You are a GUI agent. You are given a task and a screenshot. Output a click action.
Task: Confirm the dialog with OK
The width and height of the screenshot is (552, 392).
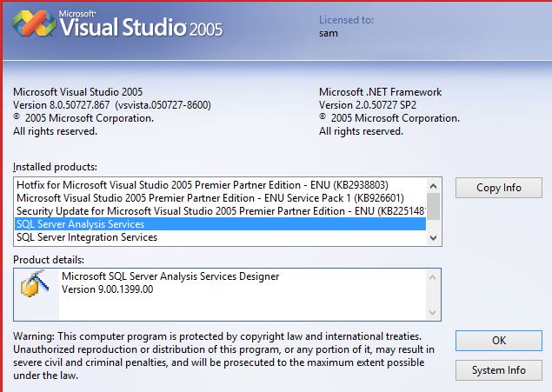498,340
